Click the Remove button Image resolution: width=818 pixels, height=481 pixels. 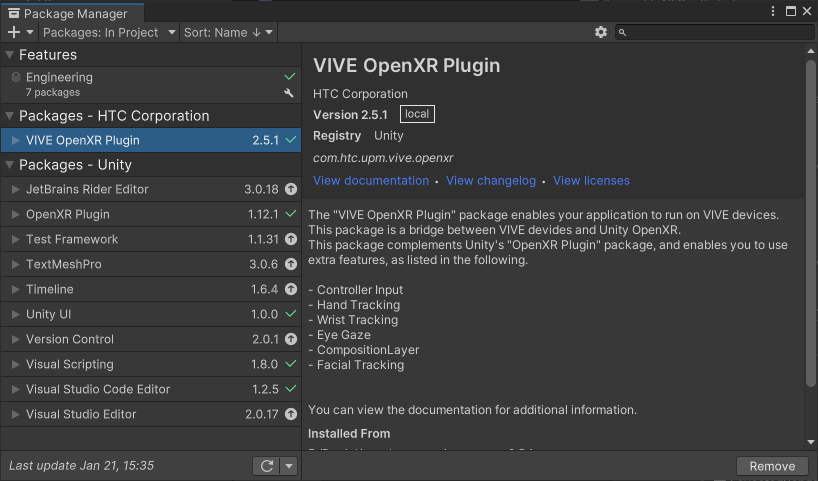(772, 466)
